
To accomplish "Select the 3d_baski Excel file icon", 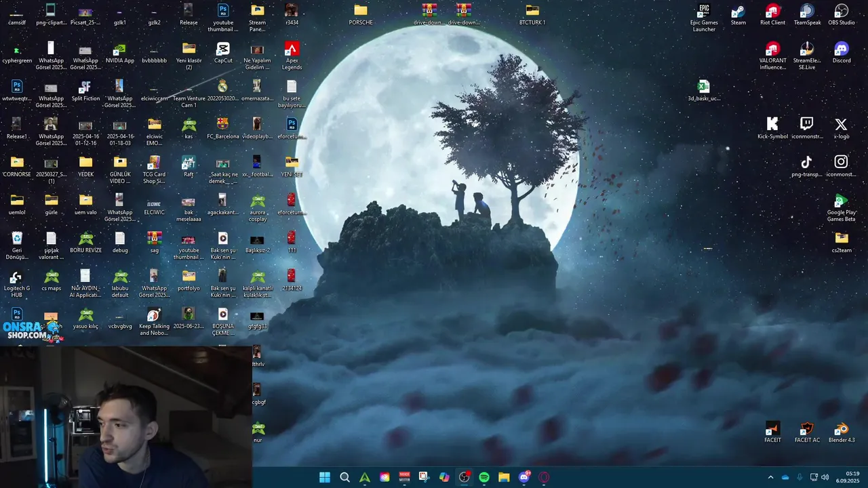I will (704, 91).
